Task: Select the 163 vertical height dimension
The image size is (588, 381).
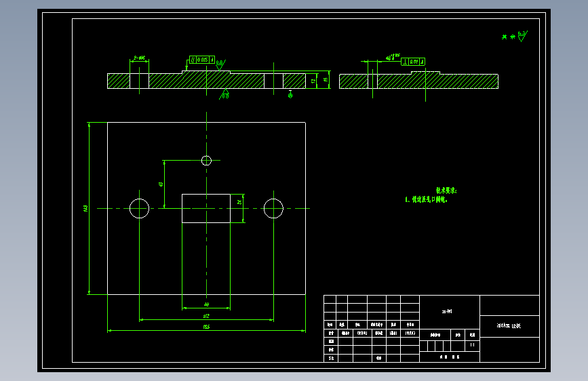Action: point(85,208)
